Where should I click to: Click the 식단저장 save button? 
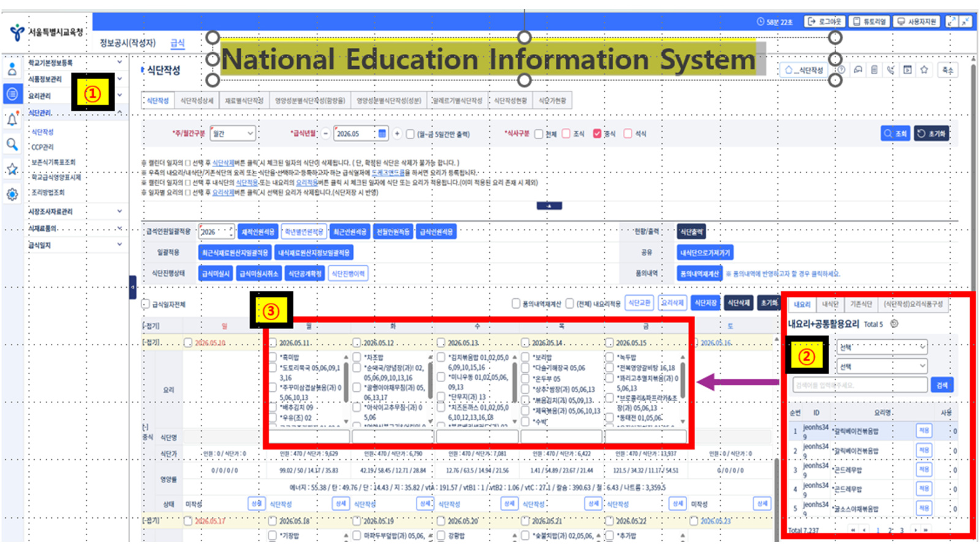pos(706,303)
